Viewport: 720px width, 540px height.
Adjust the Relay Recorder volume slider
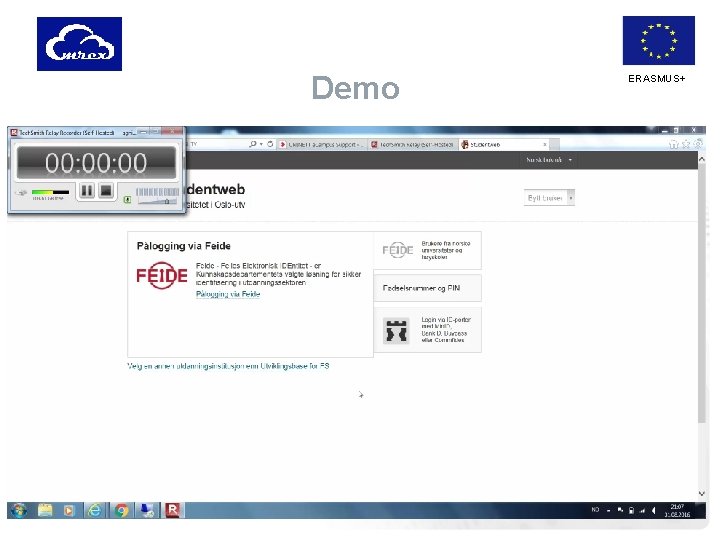158,201
